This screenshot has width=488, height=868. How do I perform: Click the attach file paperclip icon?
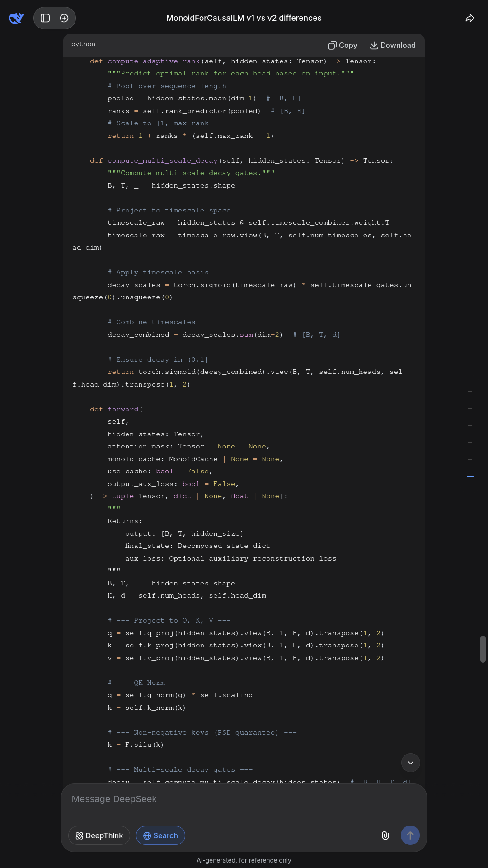(385, 835)
